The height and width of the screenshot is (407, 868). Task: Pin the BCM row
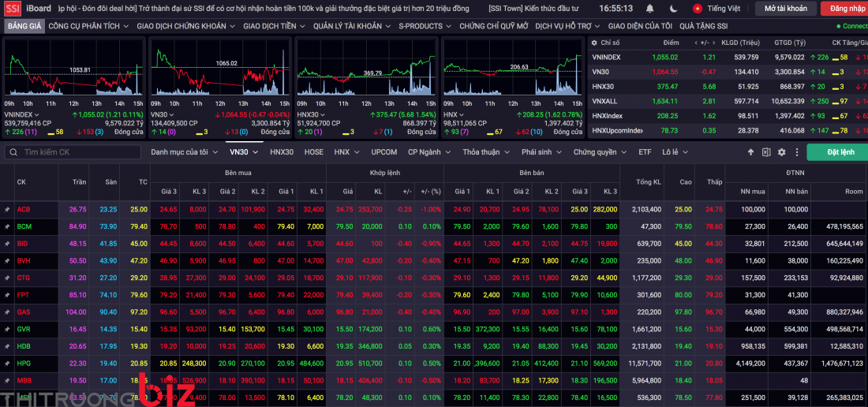7,226
